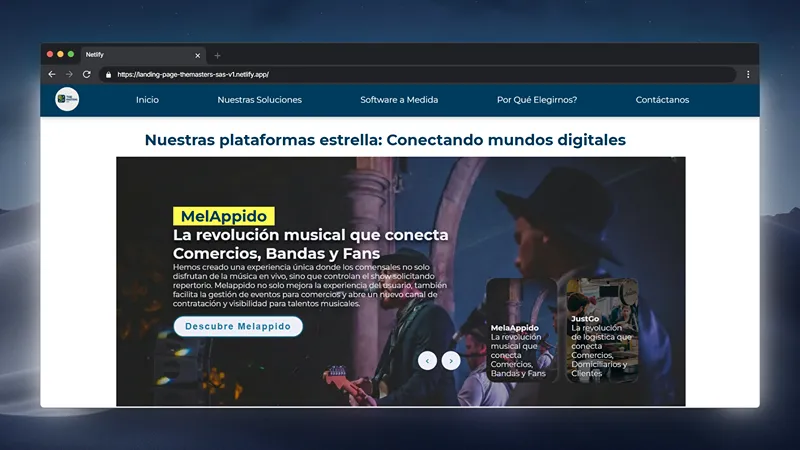Select the JustGo carousel card

[x=602, y=330]
